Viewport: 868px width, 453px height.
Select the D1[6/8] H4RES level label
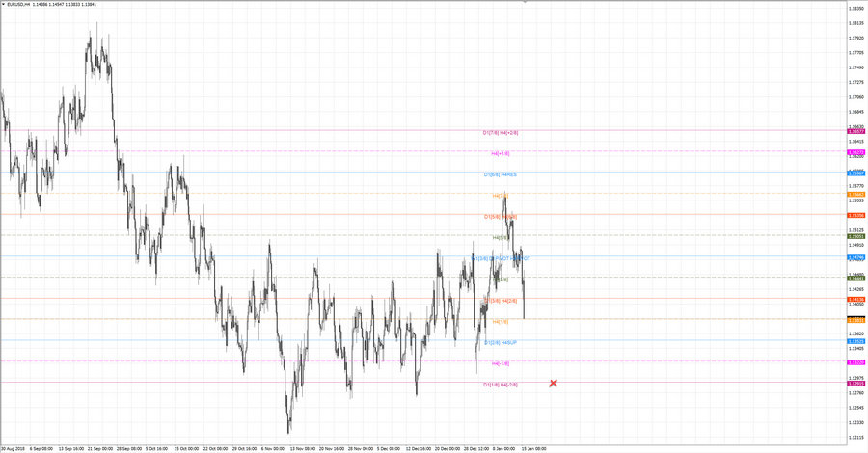[501, 174]
